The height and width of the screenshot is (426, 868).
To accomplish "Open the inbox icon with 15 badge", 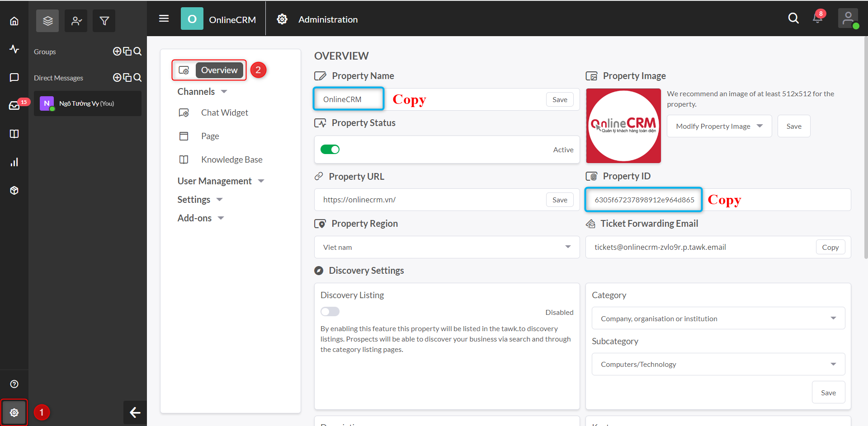I will tap(14, 105).
